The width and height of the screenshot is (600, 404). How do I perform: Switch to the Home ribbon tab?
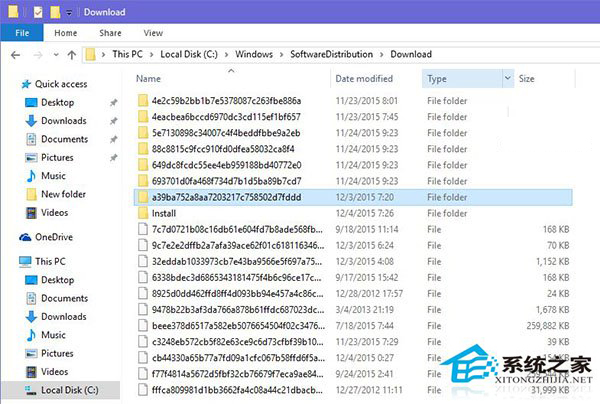65,33
